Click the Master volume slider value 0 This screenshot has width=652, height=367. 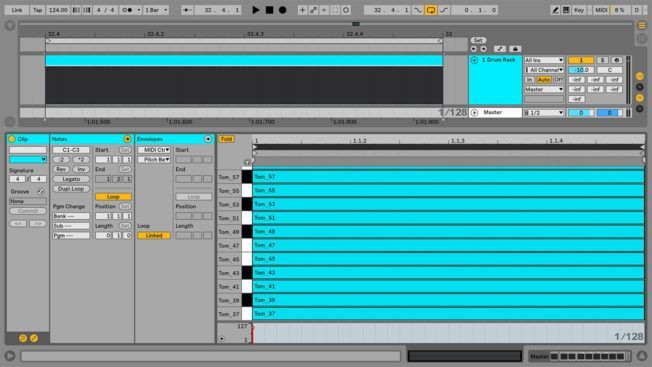[x=581, y=113]
